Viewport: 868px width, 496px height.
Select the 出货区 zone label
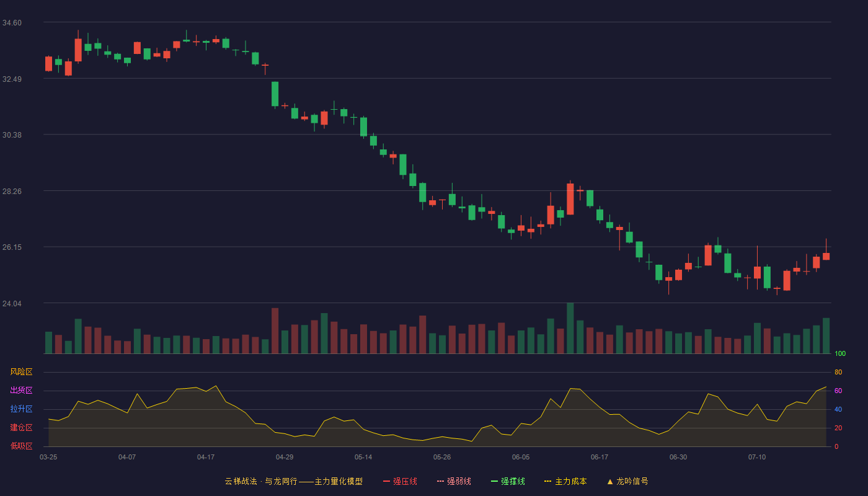[21, 391]
